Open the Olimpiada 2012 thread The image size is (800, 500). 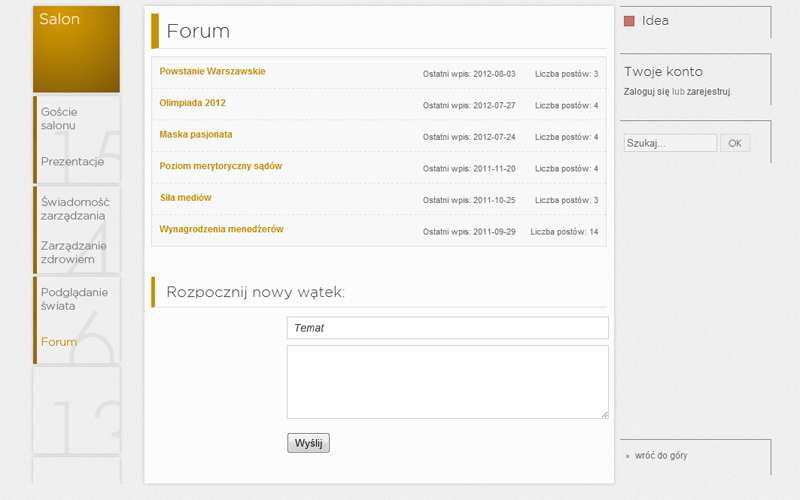192,103
